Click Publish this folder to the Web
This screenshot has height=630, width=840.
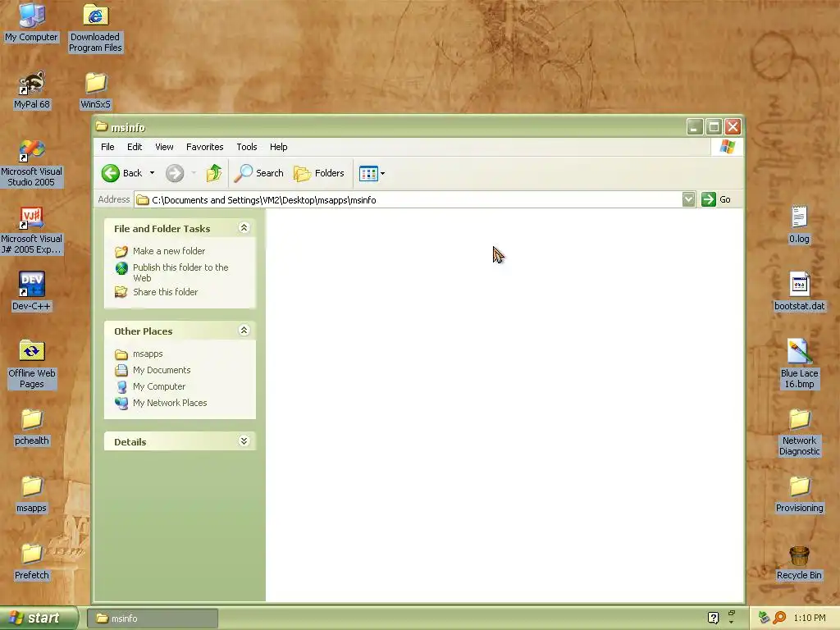(x=180, y=272)
